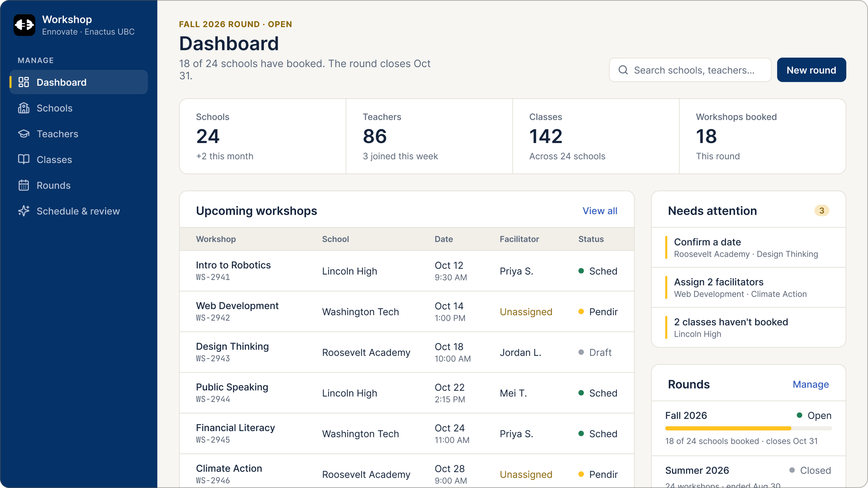Viewport: 868px width, 488px height.
Task: Click the Upcoming workshops heading
Action: tap(257, 211)
